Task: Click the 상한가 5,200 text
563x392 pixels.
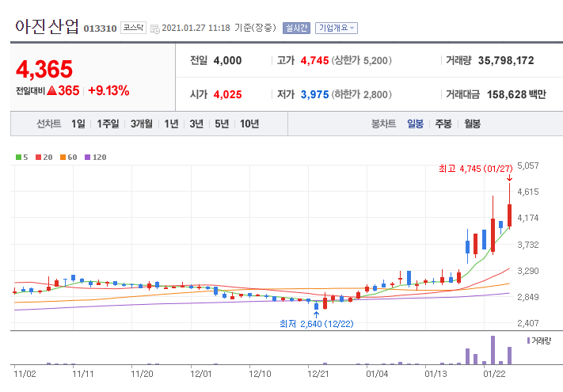Action: click(x=362, y=60)
